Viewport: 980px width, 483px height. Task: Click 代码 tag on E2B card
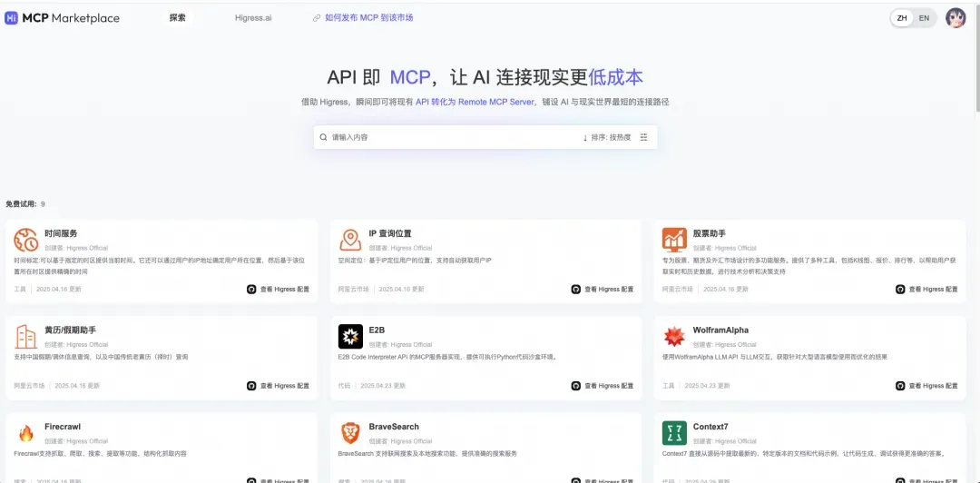(345, 386)
